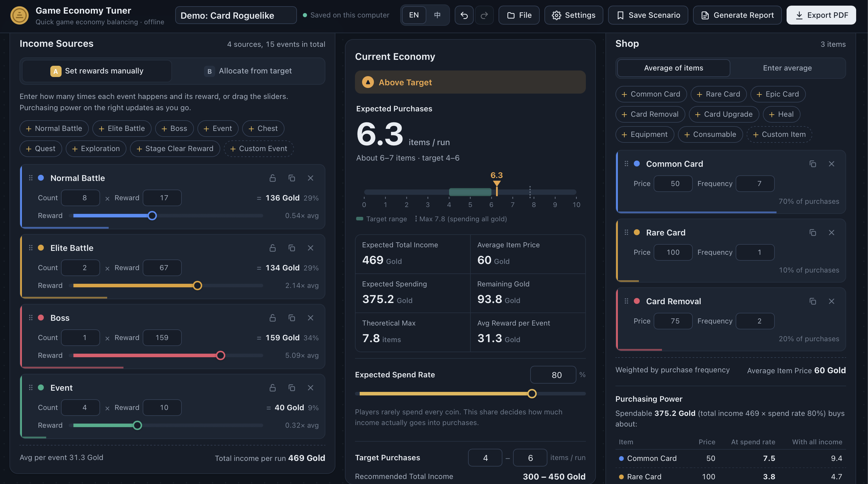Click the scenario name field 'Demo: Card Roguelike'

point(236,15)
